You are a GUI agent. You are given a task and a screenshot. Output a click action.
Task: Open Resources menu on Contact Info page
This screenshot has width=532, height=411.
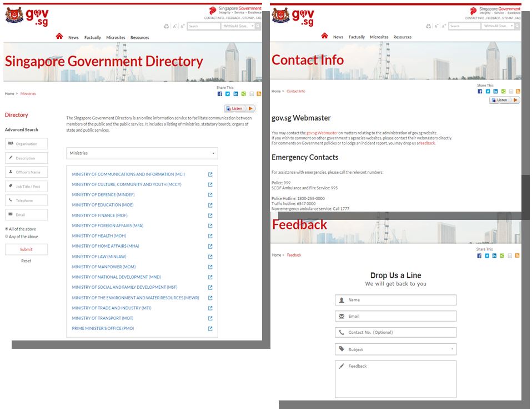[x=403, y=37]
